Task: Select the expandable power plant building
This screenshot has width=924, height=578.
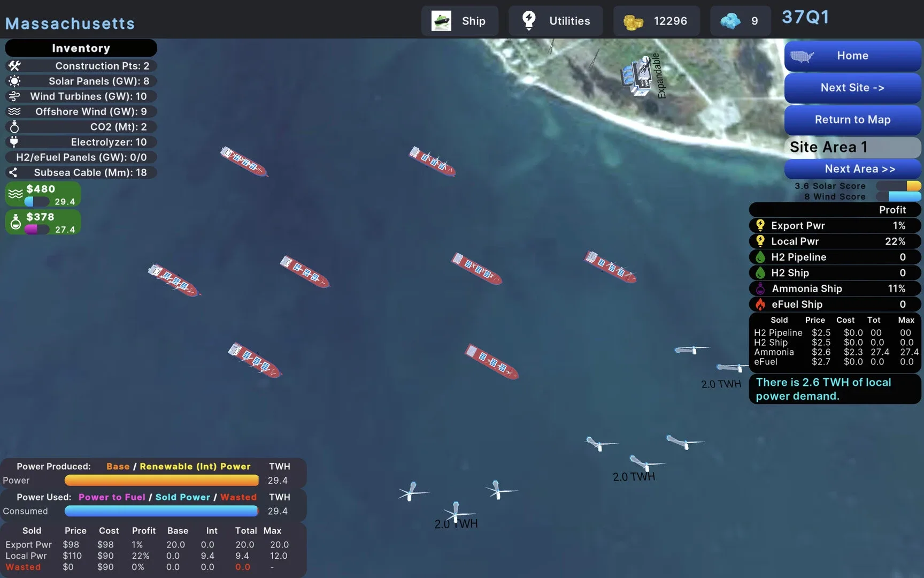Action: 637,78
